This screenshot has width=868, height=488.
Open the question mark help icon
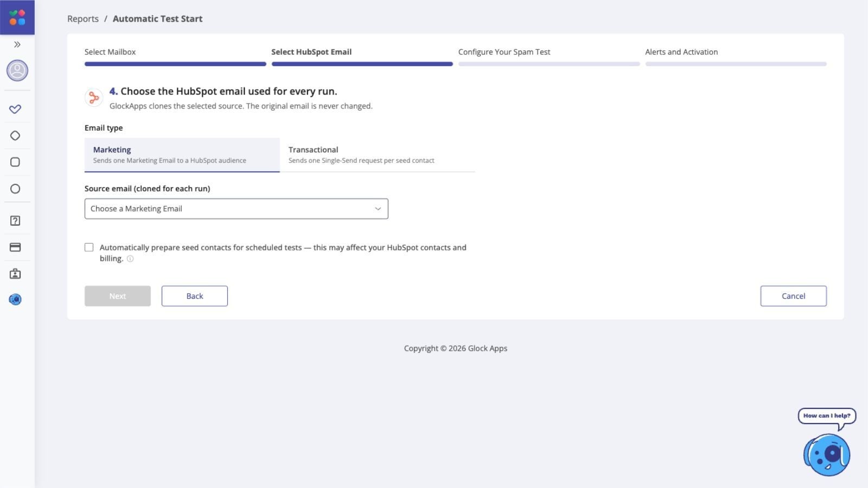(15, 221)
